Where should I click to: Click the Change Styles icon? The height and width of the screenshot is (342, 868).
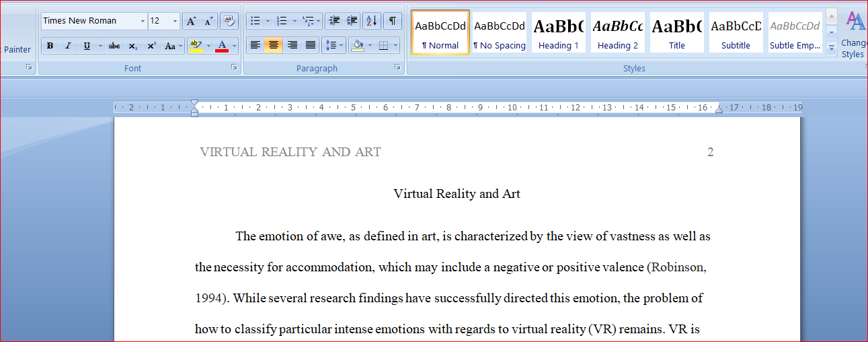coord(854,35)
